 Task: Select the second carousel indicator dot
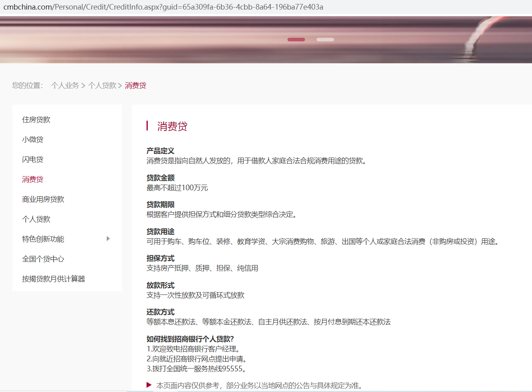325,39
